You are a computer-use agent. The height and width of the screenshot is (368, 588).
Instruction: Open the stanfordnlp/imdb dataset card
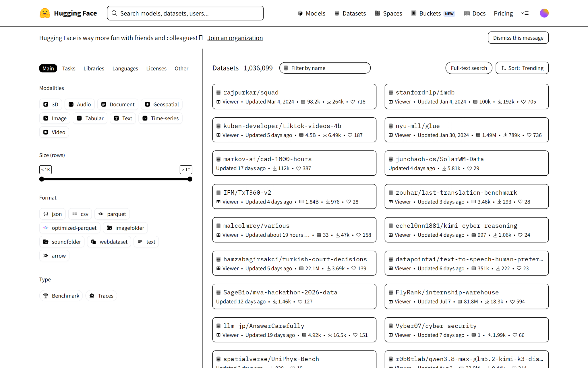[x=467, y=97]
